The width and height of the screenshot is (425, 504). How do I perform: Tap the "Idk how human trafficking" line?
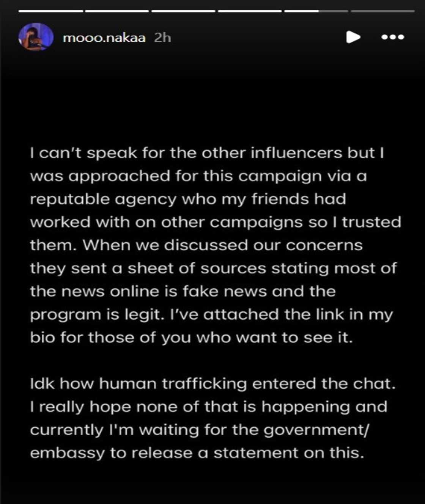[x=212, y=383]
